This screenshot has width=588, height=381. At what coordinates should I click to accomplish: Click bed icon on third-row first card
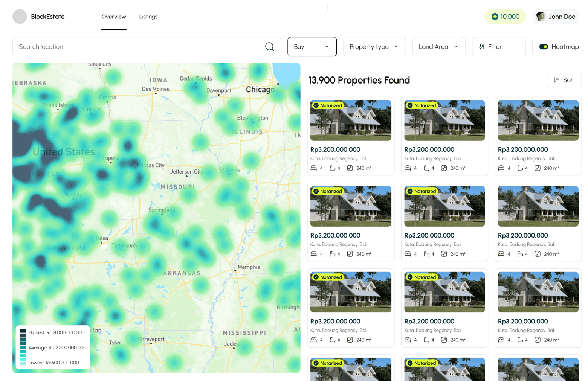tap(313, 340)
